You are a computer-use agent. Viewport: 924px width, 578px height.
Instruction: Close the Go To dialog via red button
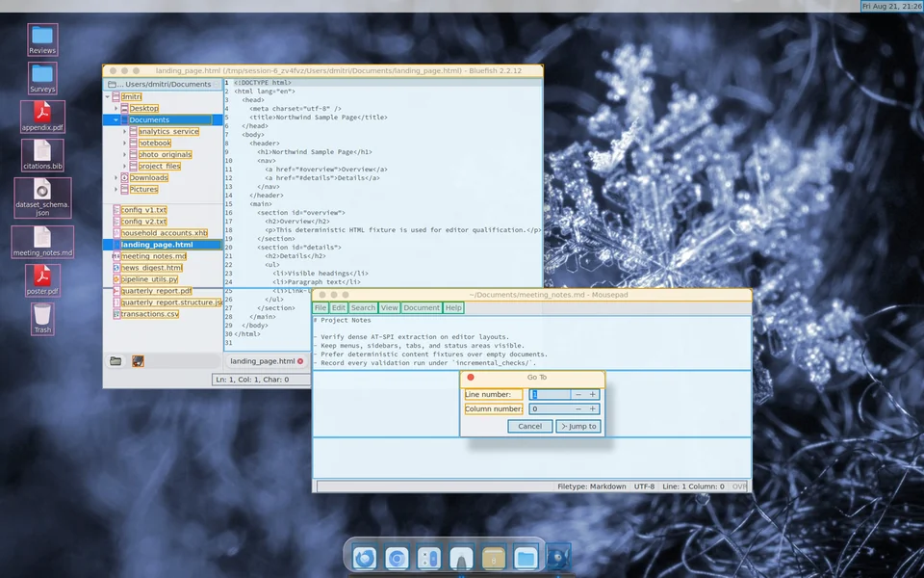[471, 377]
